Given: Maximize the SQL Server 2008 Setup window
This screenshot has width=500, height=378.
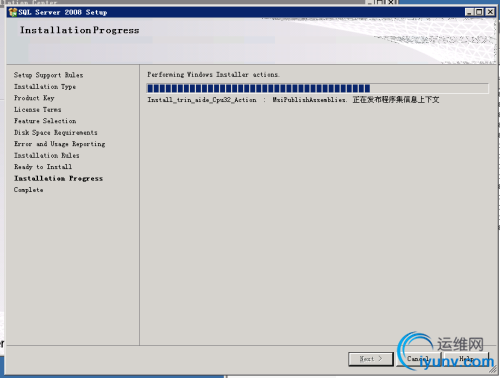Looking at the screenshot, I should coord(479,12).
